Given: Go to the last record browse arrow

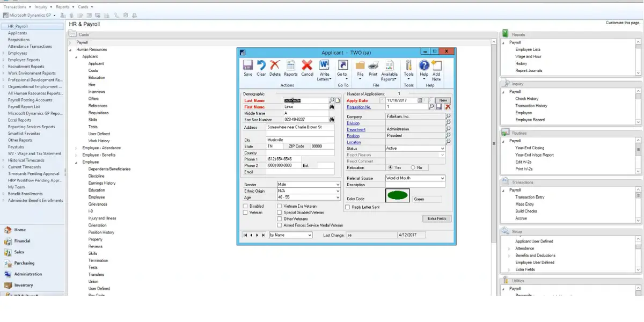Looking at the screenshot, I should 264,235.
